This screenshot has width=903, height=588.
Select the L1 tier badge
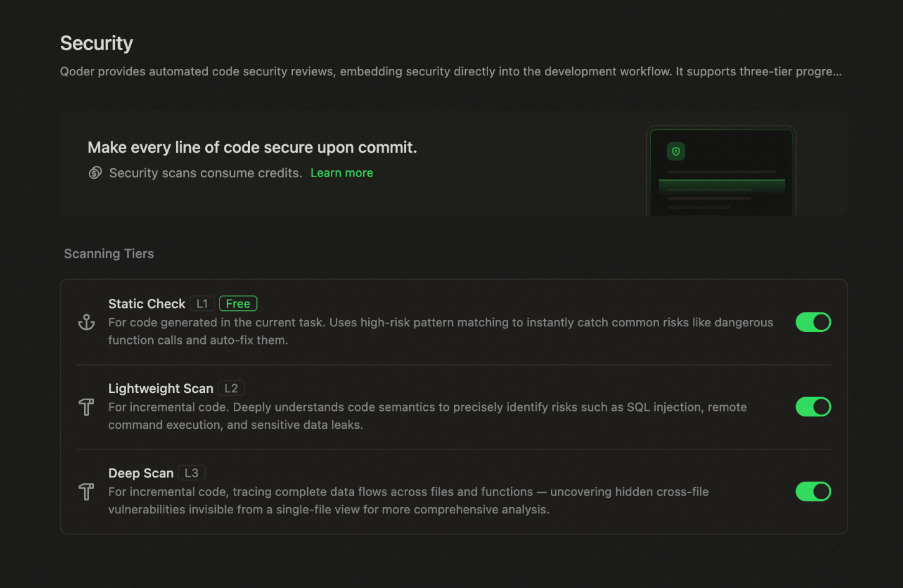(x=202, y=303)
